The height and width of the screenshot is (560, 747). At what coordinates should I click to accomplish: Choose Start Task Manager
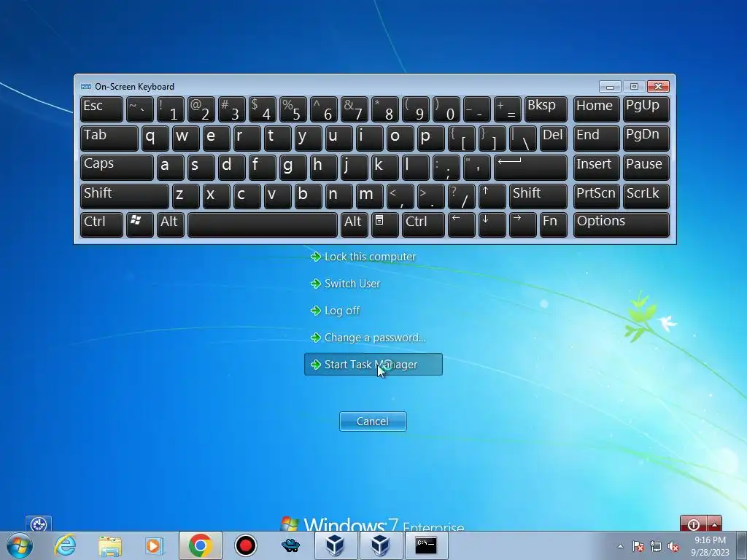373,365
